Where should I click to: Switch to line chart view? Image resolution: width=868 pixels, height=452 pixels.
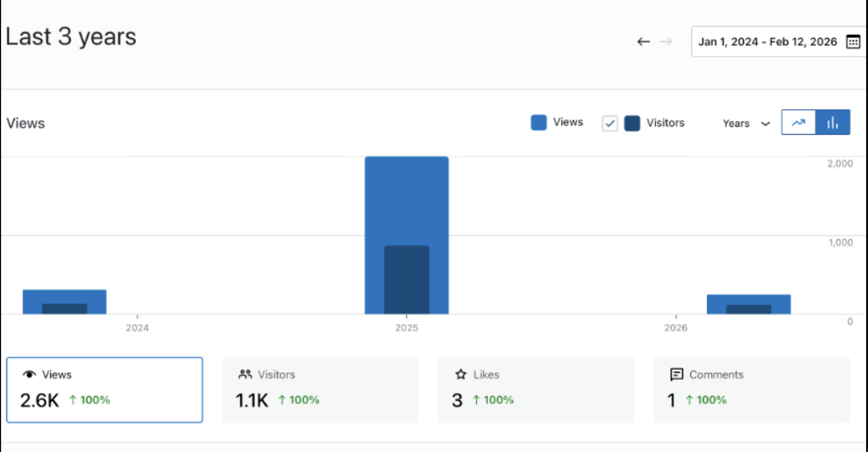click(798, 122)
